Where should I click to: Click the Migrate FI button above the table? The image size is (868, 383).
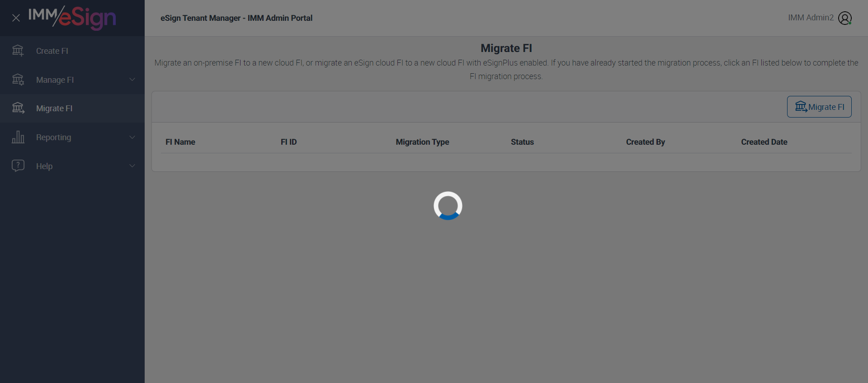pyautogui.click(x=819, y=107)
